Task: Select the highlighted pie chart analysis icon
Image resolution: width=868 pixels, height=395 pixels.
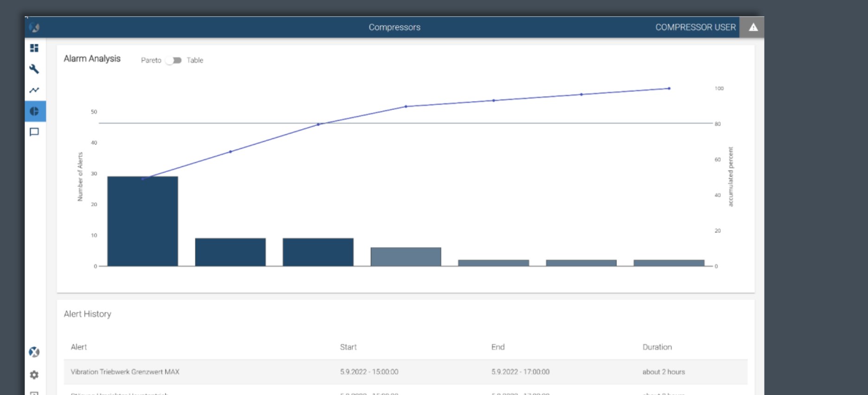Action: click(x=34, y=111)
